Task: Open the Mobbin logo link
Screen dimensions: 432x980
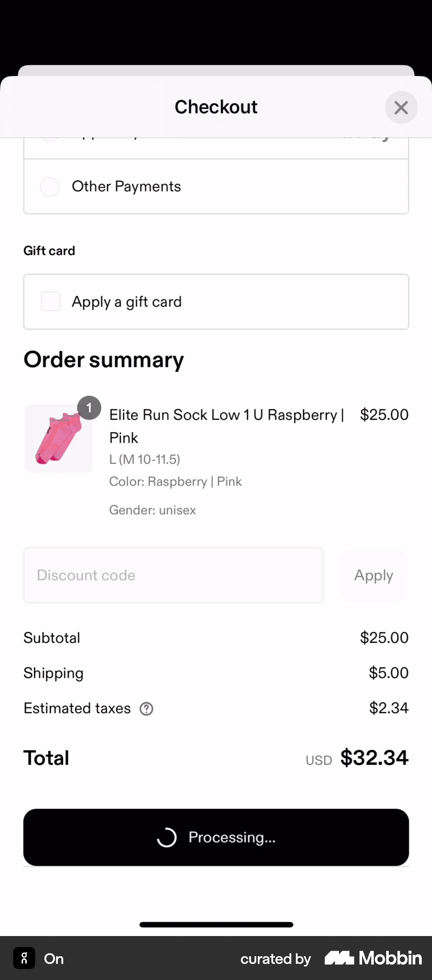Action: (373, 958)
